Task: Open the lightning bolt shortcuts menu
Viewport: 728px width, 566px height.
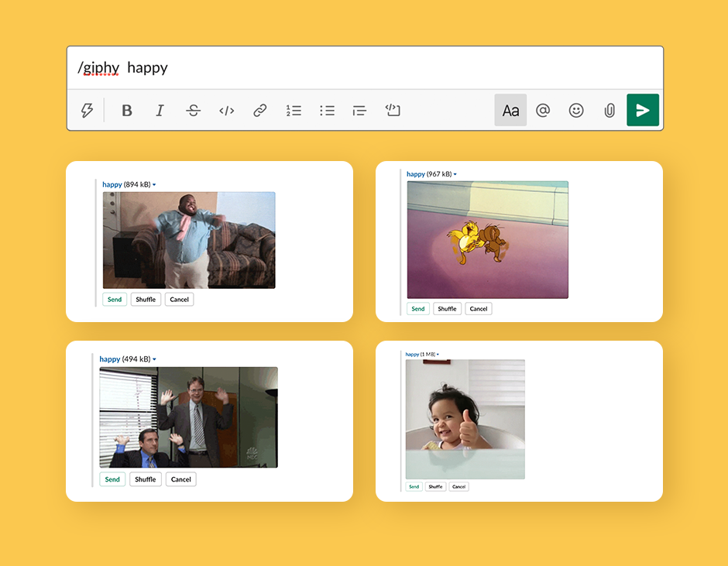Action: pos(87,111)
